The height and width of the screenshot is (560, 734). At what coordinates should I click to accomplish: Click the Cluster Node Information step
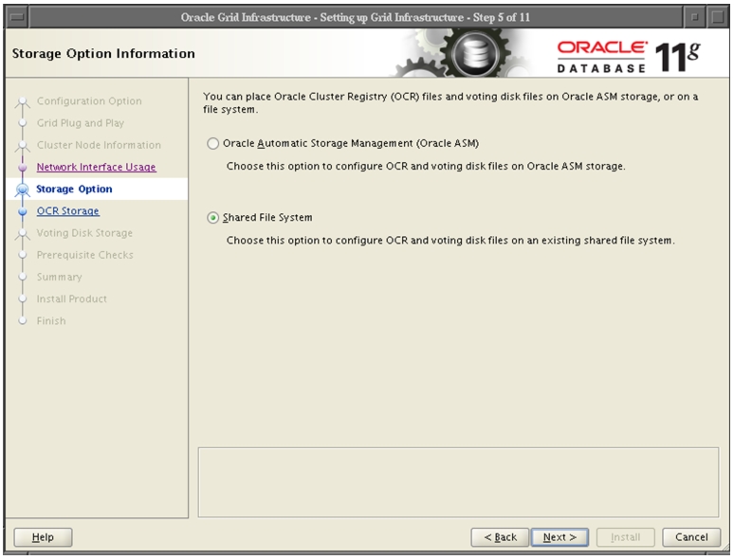[x=99, y=145]
